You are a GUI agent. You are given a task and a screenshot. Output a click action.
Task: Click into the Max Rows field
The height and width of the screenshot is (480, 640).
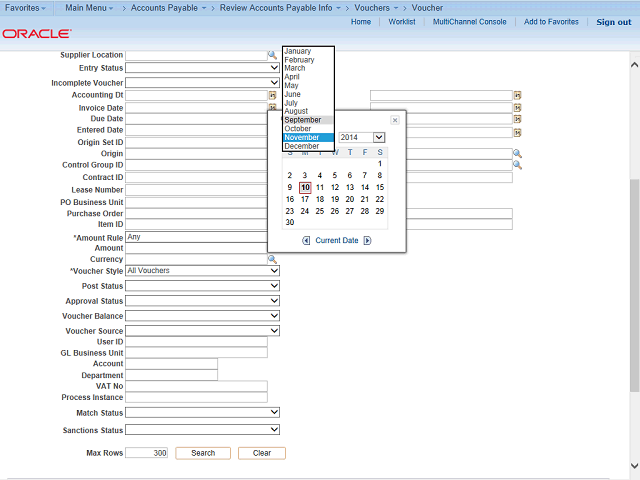[147, 453]
